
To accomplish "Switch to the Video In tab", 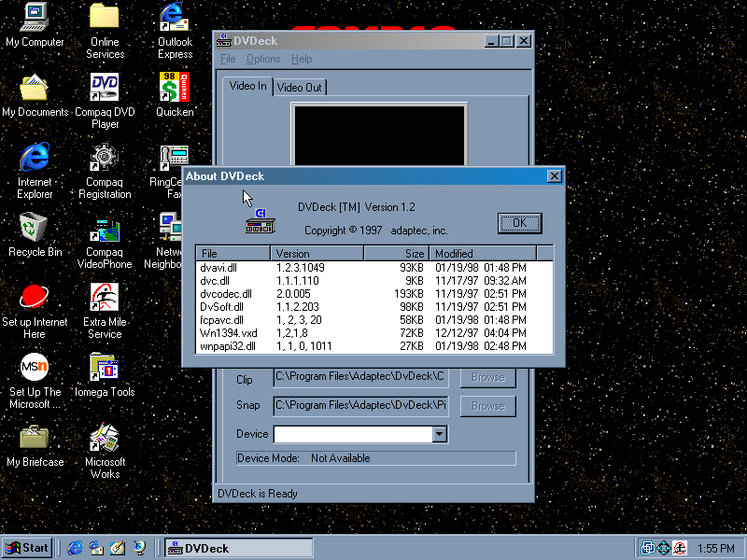I will click(247, 86).
